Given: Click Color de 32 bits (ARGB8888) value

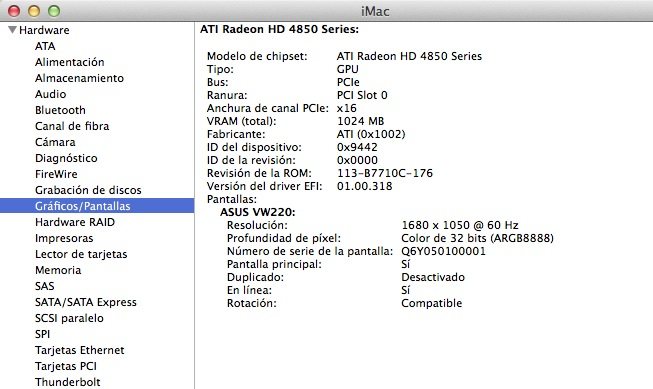Looking at the screenshot, I should point(477,238).
